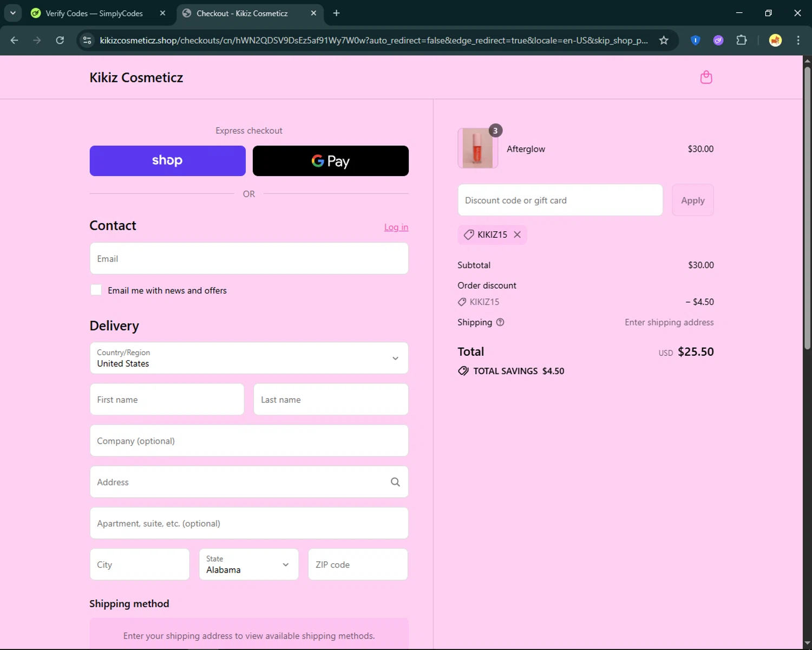Focus the ZIP code field

(x=358, y=564)
